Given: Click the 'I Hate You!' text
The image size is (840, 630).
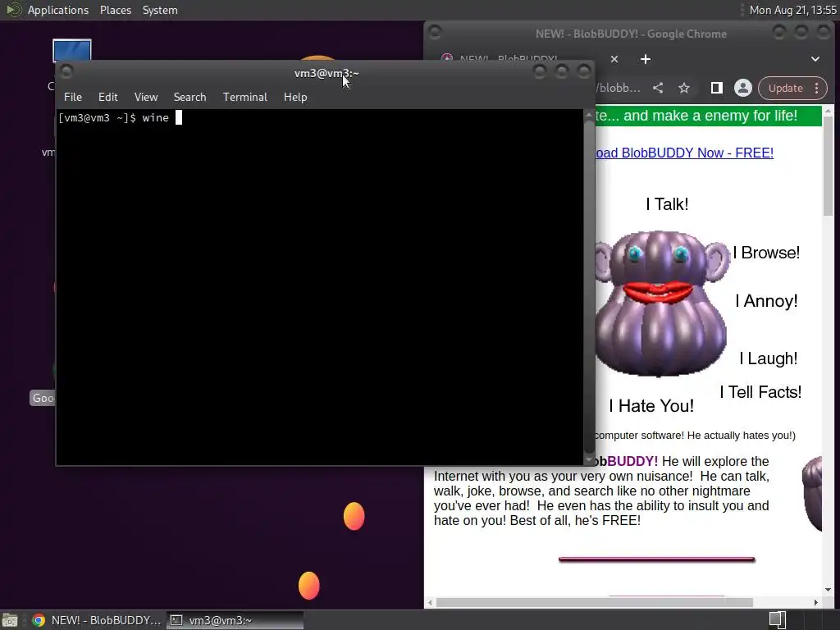Looking at the screenshot, I should tap(651, 405).
